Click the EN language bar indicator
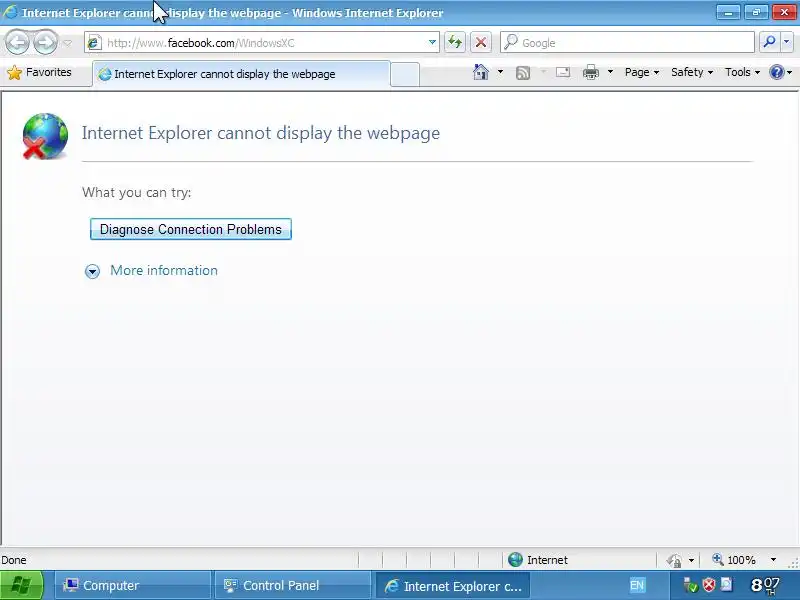This screenshot has width=800, height=600. pos(637,585)
